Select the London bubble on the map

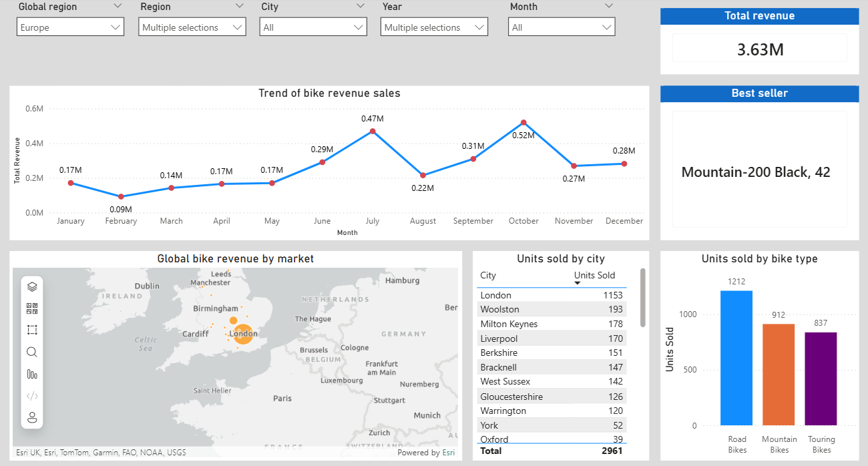pos(243,333)
